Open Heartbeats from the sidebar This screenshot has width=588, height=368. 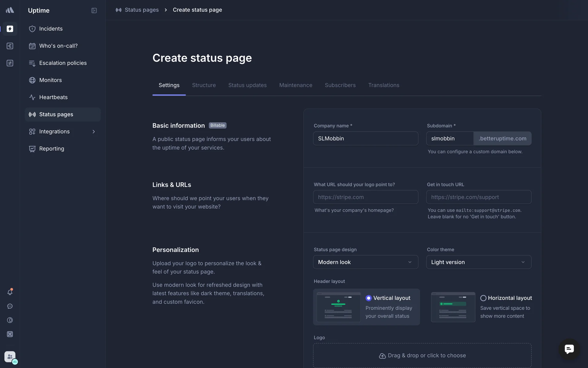[53, 97]
